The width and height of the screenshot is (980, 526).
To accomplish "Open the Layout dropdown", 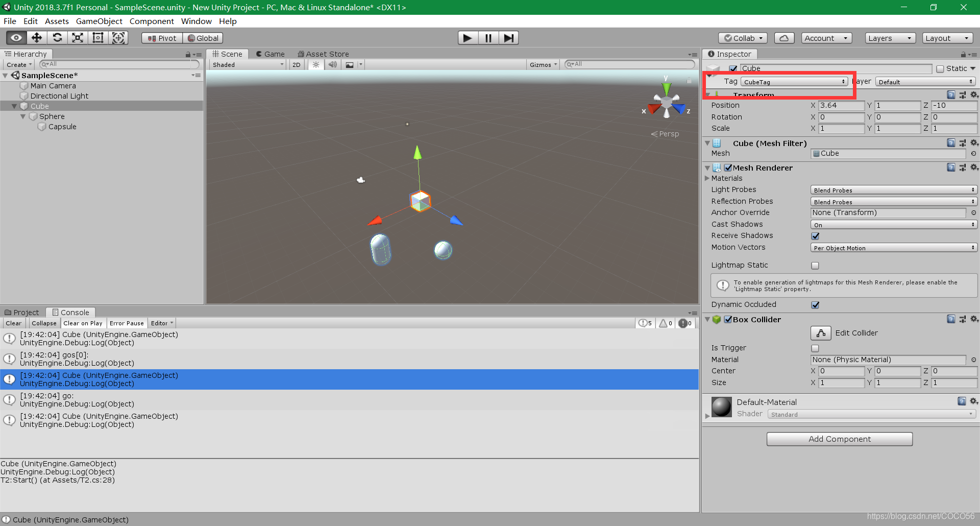I will (947, 38).
